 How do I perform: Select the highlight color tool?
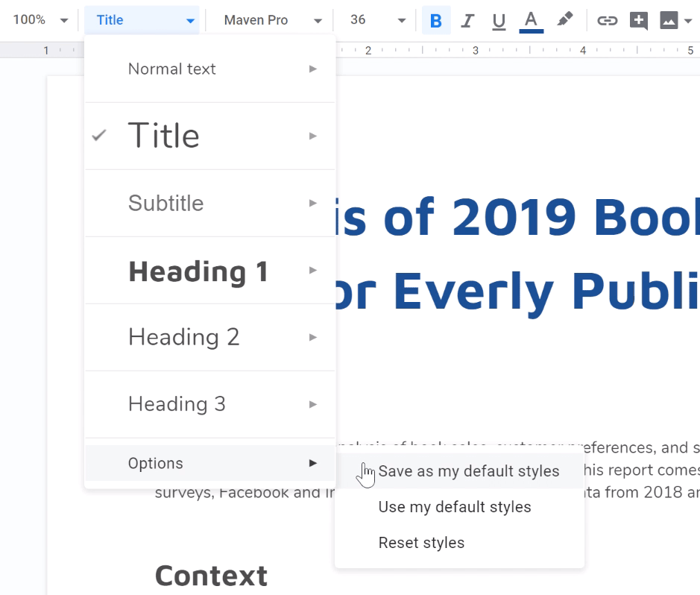tap(564, 20)
